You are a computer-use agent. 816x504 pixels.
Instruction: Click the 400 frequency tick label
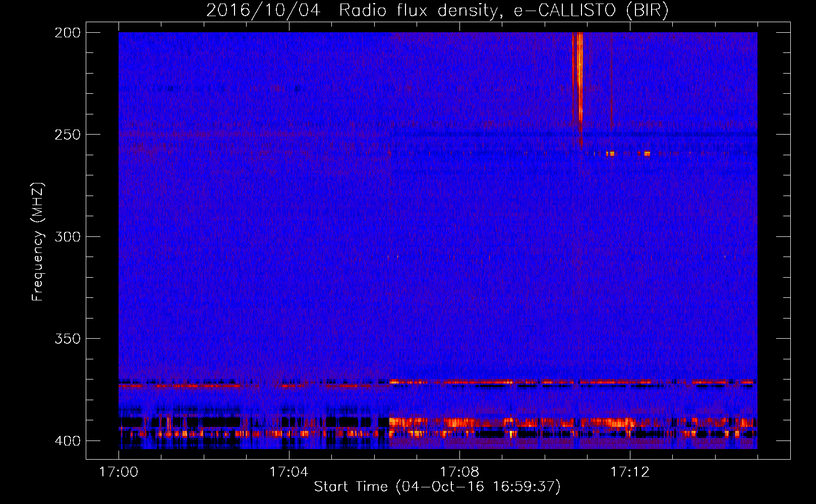(68, 440)
